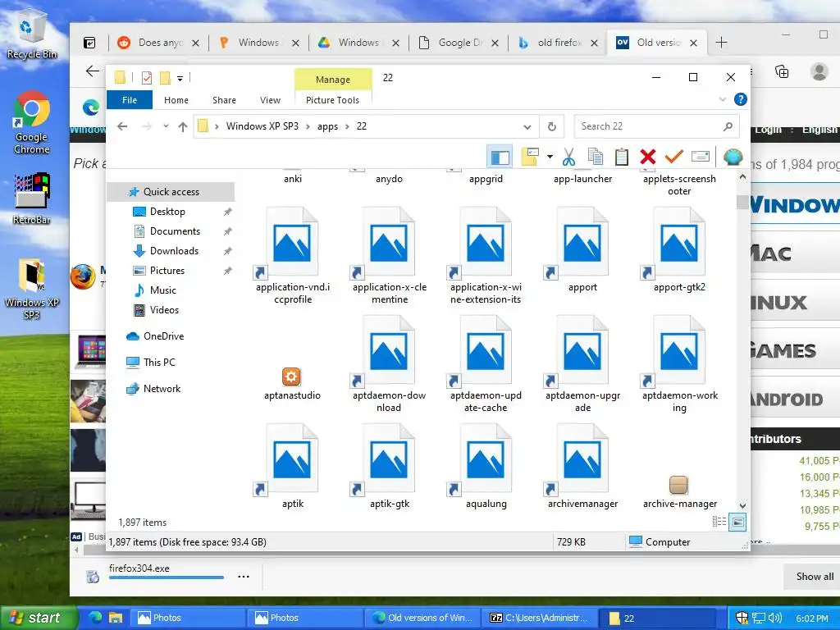Expand the address bar history dropdown
840x630 pixels.
click(527, 127)
